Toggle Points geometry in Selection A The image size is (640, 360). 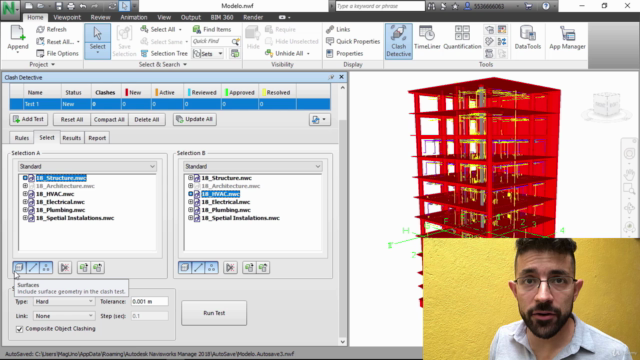[x=46, y=268]
